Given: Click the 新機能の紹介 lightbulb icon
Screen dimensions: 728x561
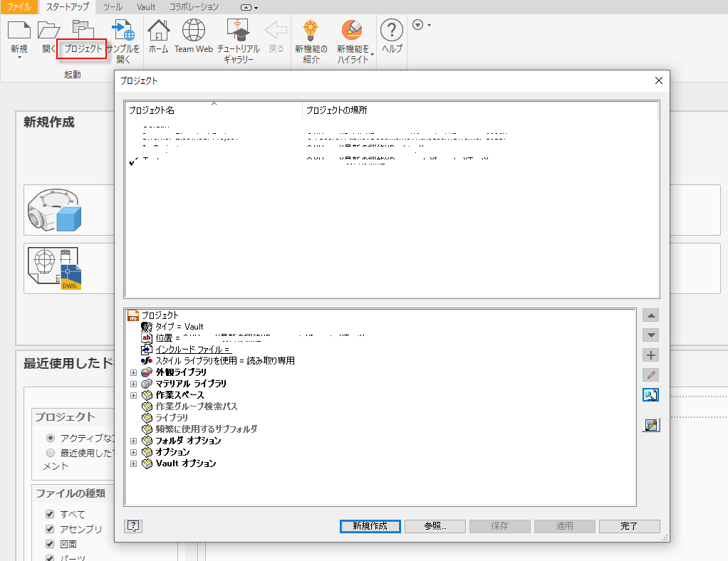Looking at the screenshot, I should point(311,30).
